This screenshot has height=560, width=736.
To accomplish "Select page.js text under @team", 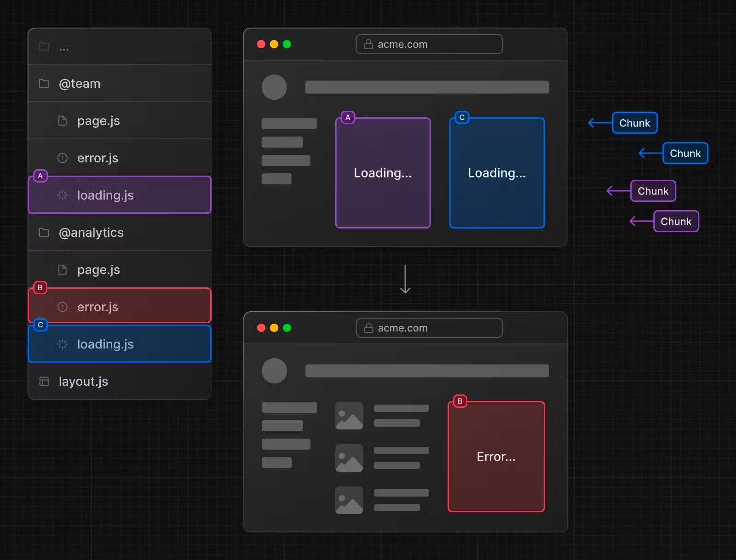I will 98,121.
